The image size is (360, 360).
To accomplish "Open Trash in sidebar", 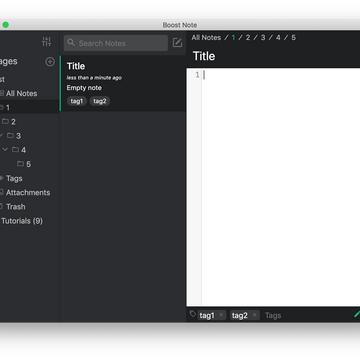I will [16, 207].
